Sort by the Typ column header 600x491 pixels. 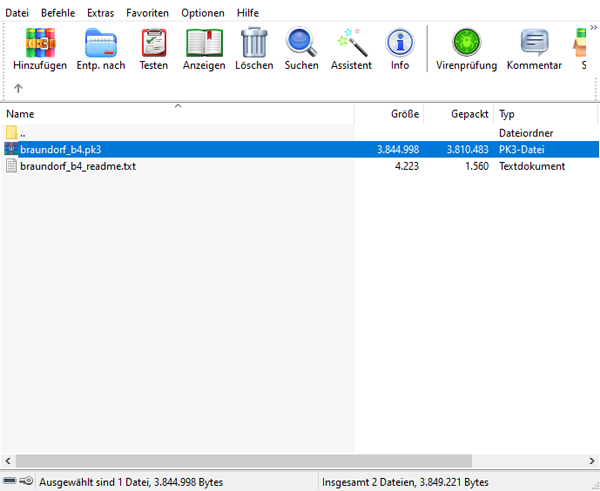click(x=546, y=114)
